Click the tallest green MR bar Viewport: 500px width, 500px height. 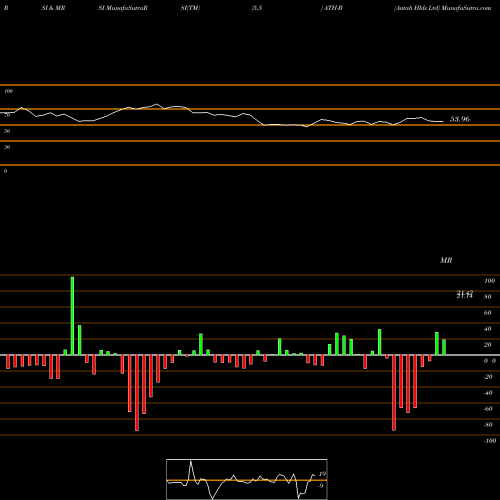tap(72, 316)
